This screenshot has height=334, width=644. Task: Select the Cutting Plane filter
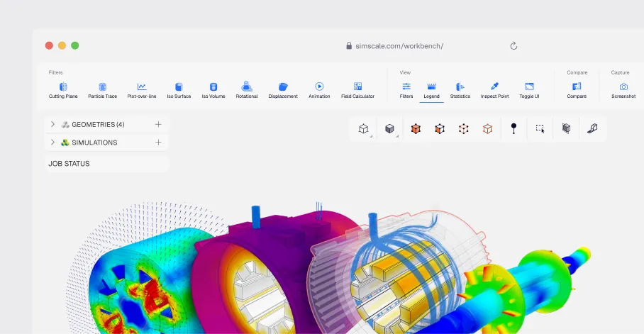point(63,90)
